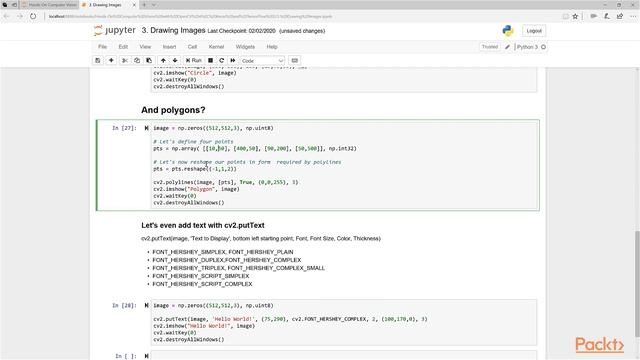This screenshot has height=360, width=640.
Task: Insert a cell below with plus icon
Action: click(x=111, y=60)
